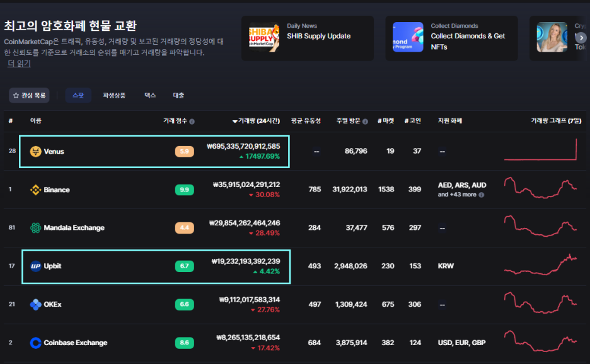Click the woman portrait news thumbnail
Screen dimensions: 590x364
click(552, 37)
